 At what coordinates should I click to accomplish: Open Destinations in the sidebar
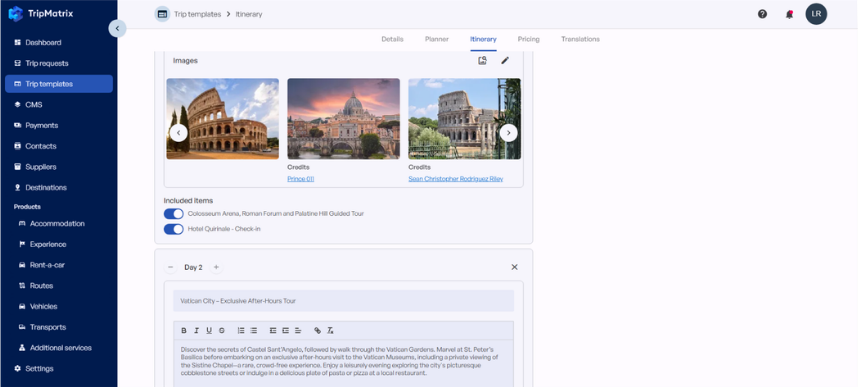(59, 188)
